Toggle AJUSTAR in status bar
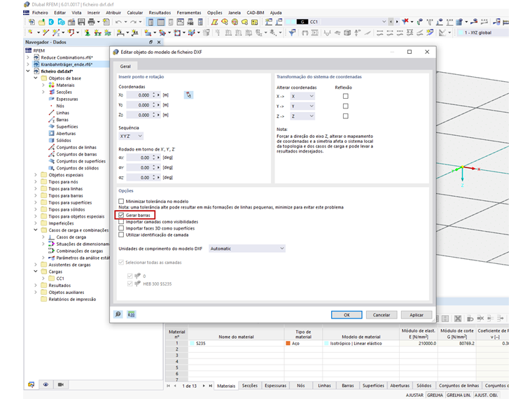This screenshot has height=399, width=532. 414,395
